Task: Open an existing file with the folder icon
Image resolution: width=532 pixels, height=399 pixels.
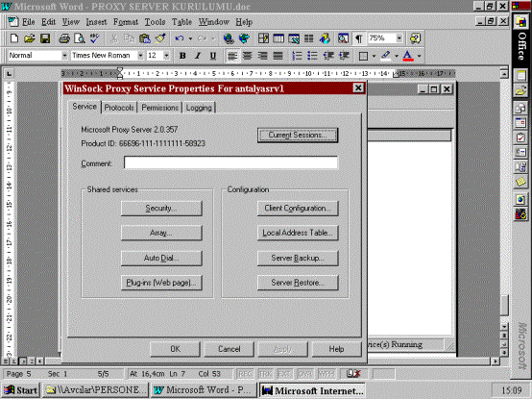Action: pyautogui.click(x=30, y=38)
